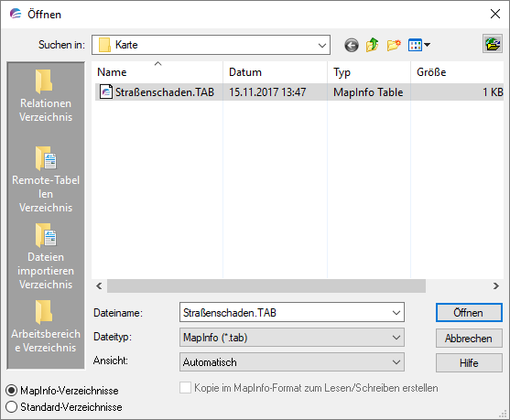Expand the Dateityp dropdown
This screenshot has width=510, height=420.
[292, 338]
